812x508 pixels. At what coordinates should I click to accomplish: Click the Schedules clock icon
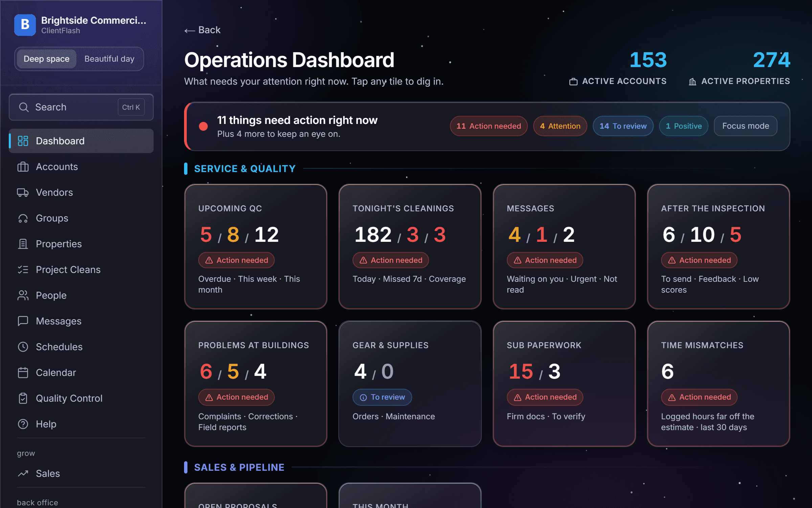point(23,347)
